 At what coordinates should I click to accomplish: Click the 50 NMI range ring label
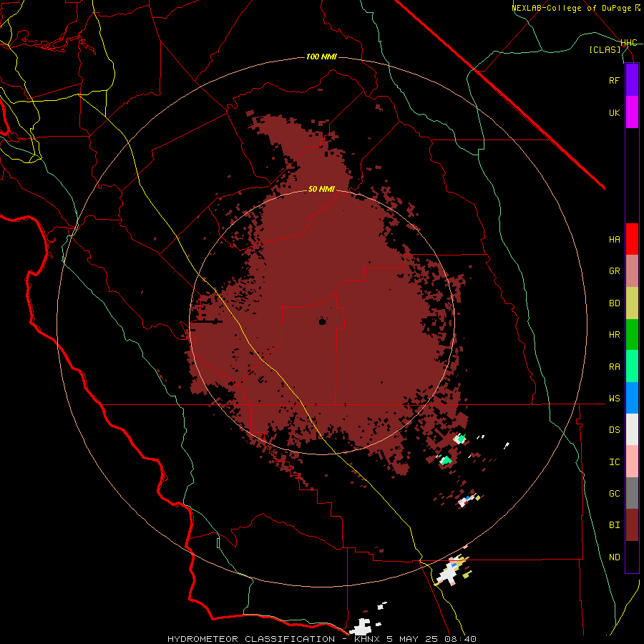[x=321, y=189]
